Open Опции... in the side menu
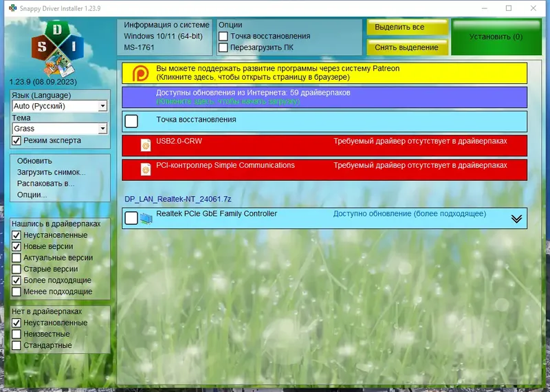 (32, 195)
